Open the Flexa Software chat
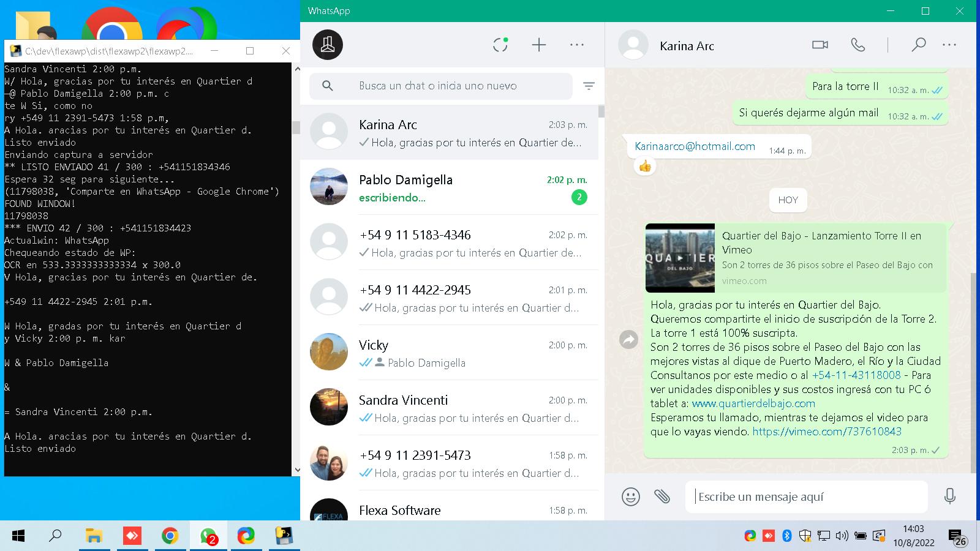 (x=449, y=507)
